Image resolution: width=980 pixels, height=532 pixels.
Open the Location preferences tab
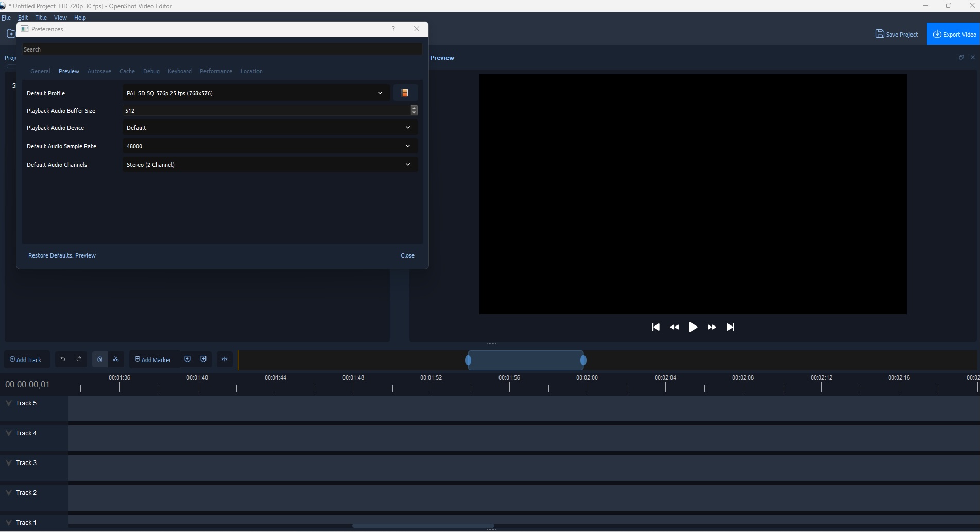click(x=251, y=71)
